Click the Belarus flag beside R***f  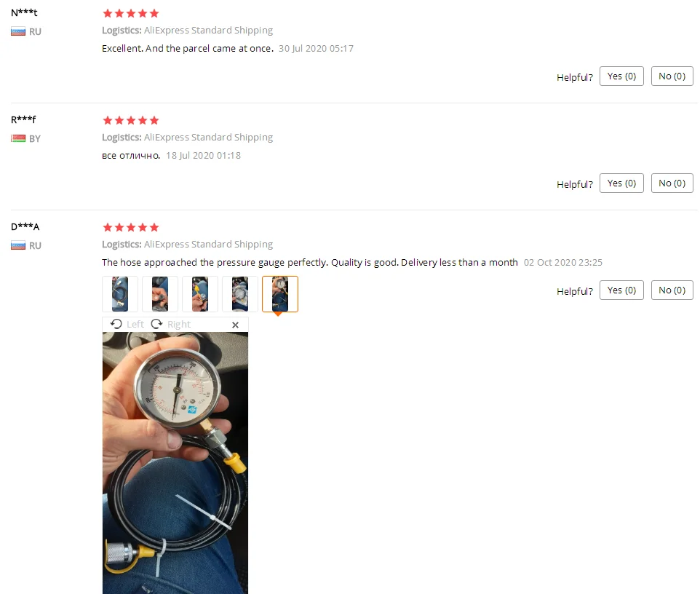click(18, 138)
